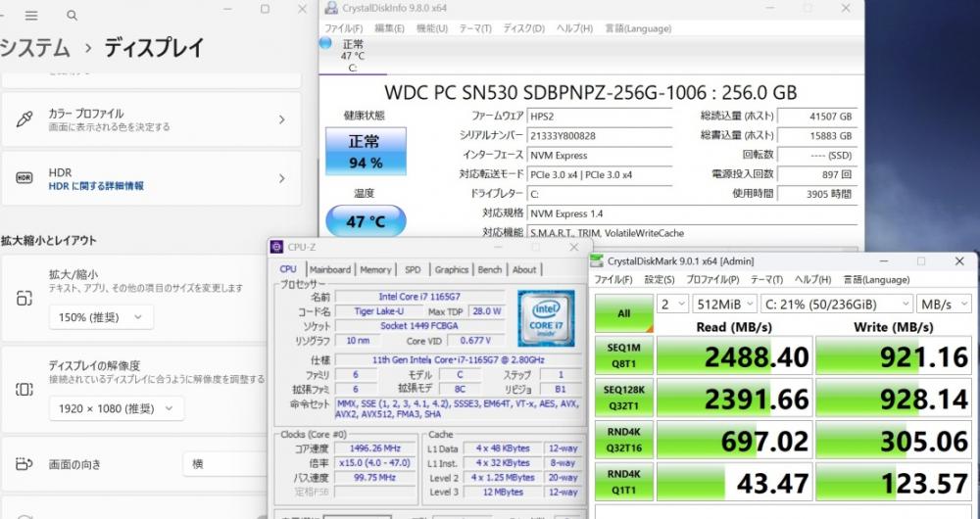The image size is (980, 519).
Task: Click the display resolution icon
Action: tap(24, 390)
